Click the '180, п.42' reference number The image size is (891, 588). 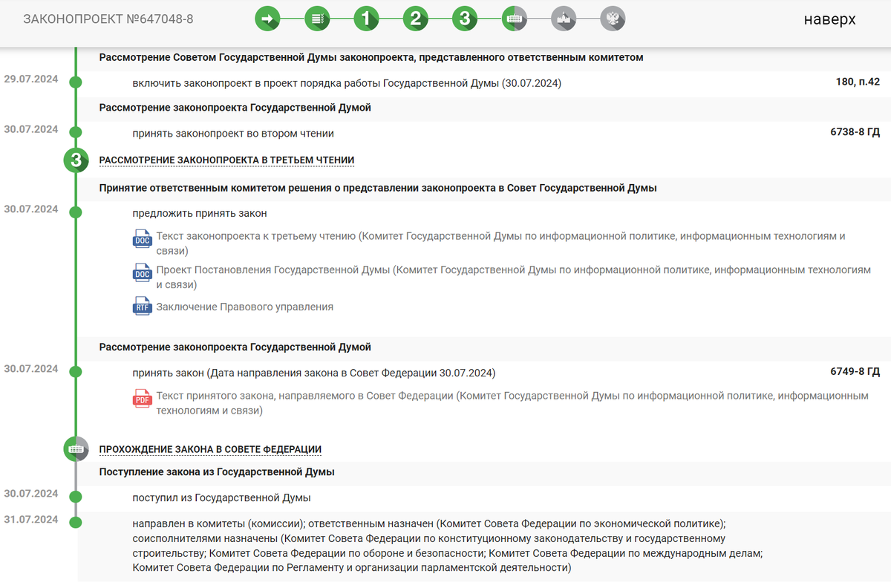click(858, 82)
